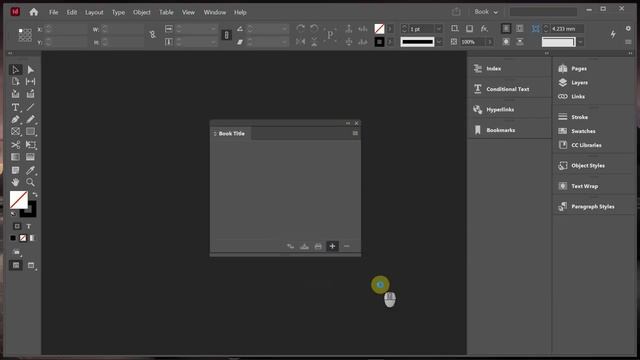Select the Gradient Feather tool
This screenshot has width=640, height=360.
[31, 157]
